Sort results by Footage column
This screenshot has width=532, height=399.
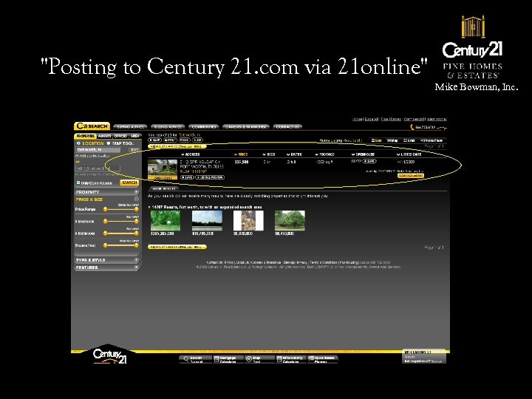[x=324, y=154]
